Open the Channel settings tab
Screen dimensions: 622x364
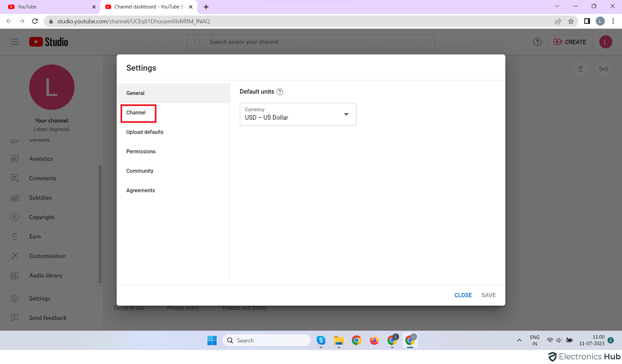click(136, 113)
